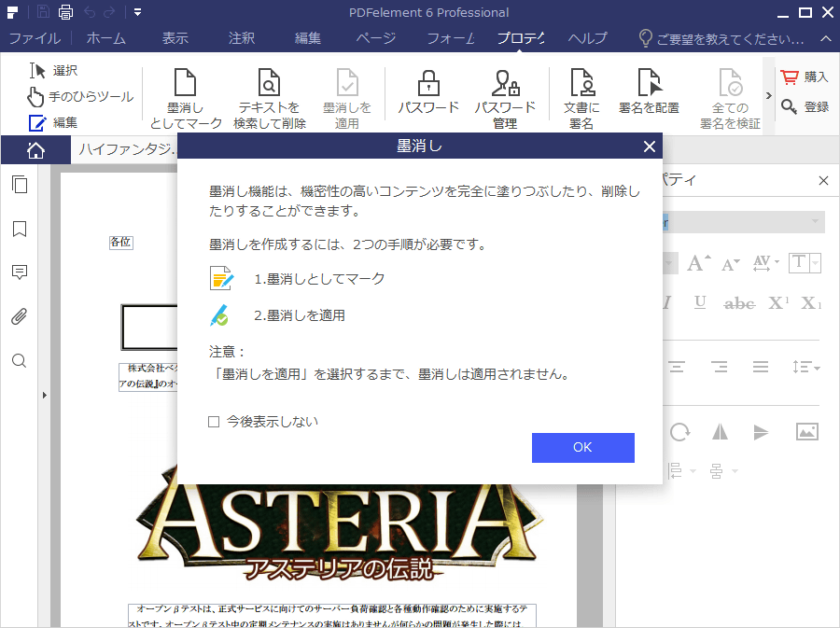Select the ハイファンタジ document tab
Image resolution: width=840 pixels, height=628 pixels.
tap(127, 149)
